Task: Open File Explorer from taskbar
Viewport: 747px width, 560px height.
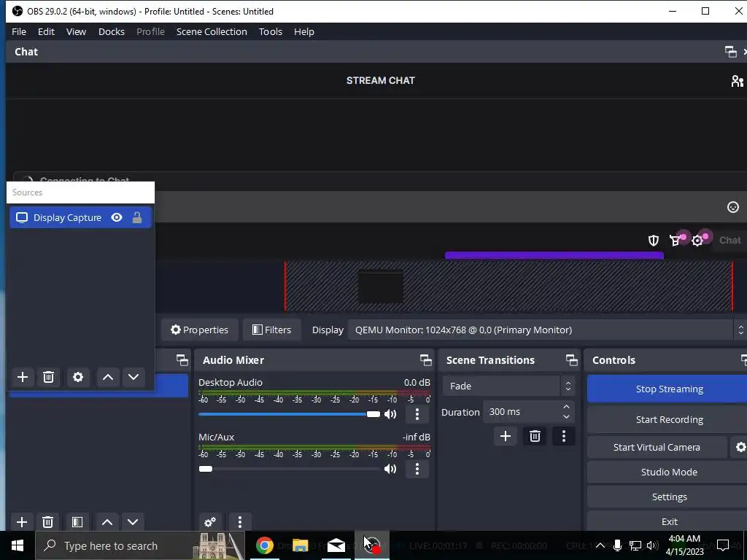Action: coord(300,545)
